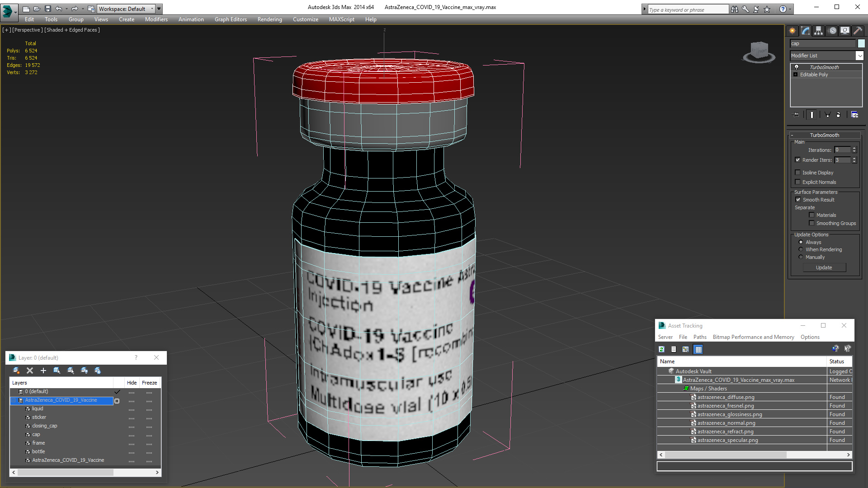Click Freeze/Unfreeze All Layers icon

(x=98, y=371)
